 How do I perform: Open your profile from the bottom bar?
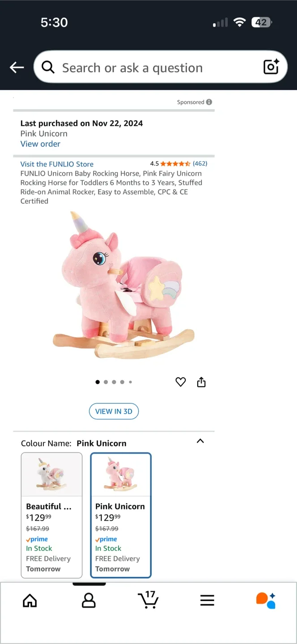[x=89, y=600]
